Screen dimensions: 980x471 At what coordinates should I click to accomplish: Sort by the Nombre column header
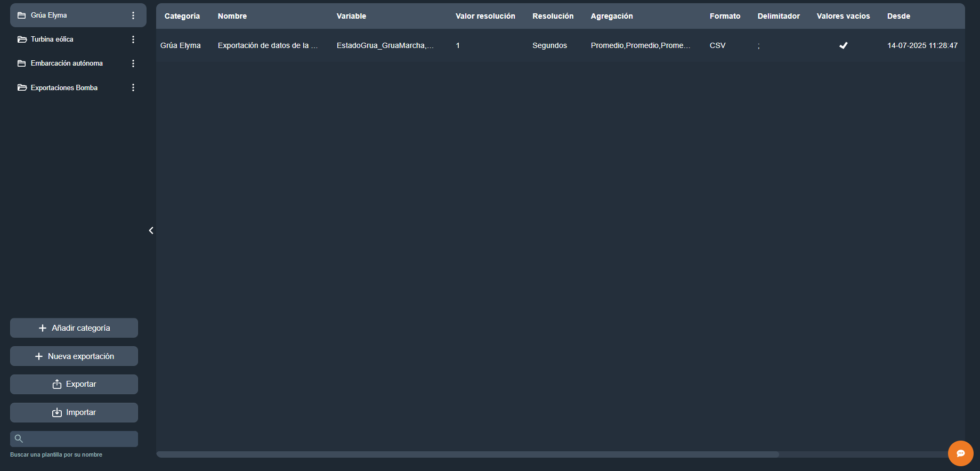pyautogui.click(x=232, y=16)
